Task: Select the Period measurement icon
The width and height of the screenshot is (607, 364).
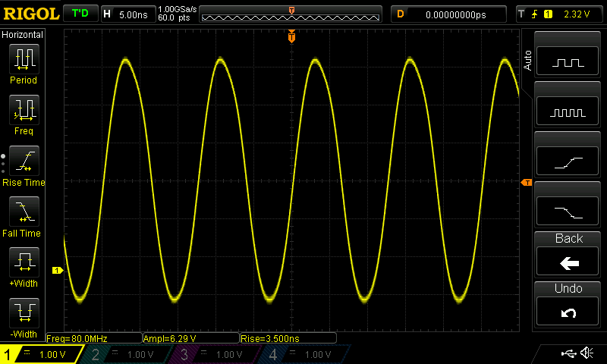Action: click(24, 59)
